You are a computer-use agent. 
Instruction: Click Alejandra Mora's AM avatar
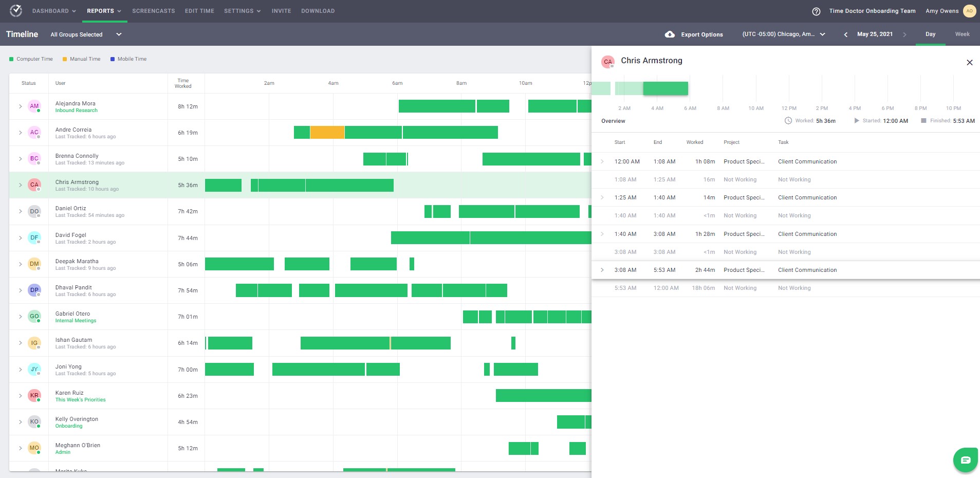(34, 106)
